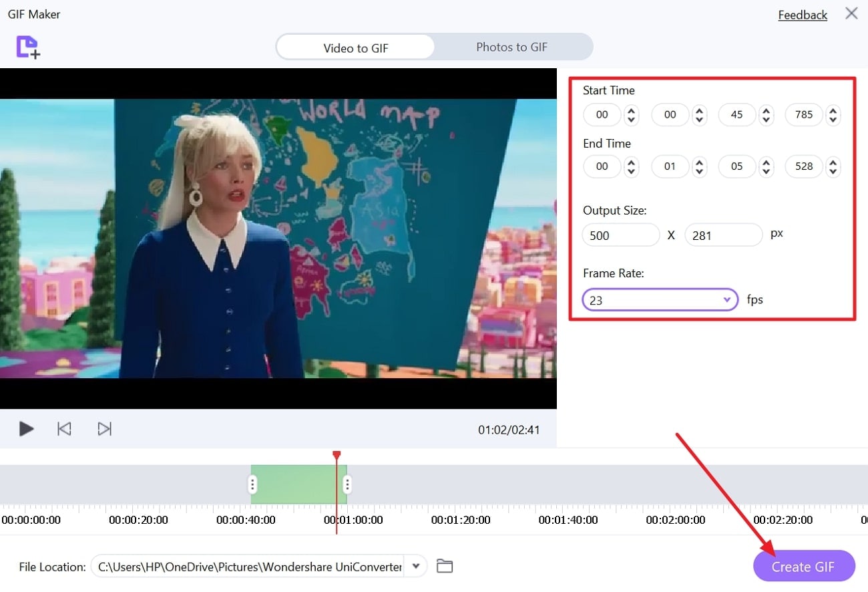
Task: Click the File Location label
Action: (53, 567)
